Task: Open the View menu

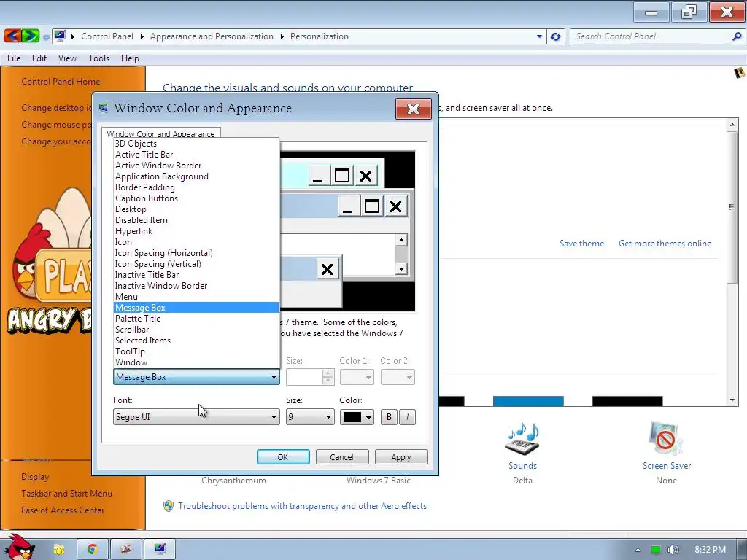Action: click(x=67, y=58)
